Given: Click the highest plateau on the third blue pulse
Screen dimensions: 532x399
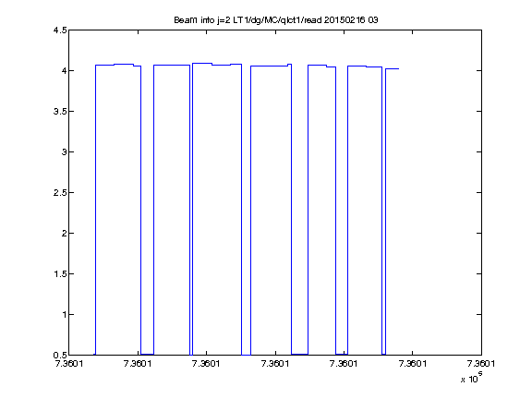Looking at the screenshot, I should click(x=202, y=63).
